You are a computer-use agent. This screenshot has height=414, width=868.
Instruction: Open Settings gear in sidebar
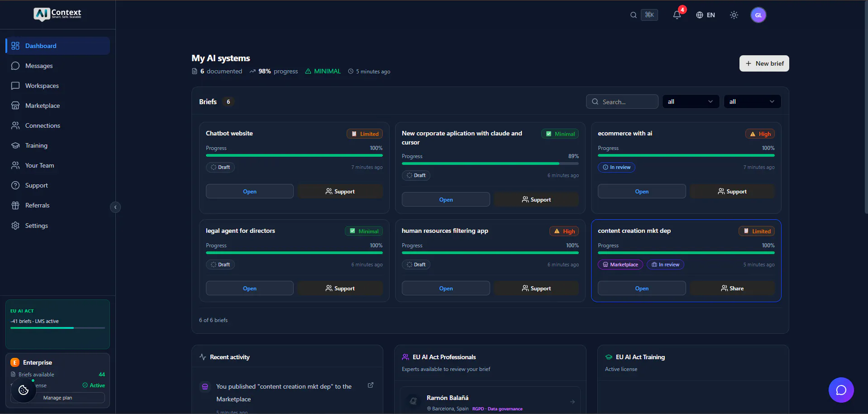point(58,226)
